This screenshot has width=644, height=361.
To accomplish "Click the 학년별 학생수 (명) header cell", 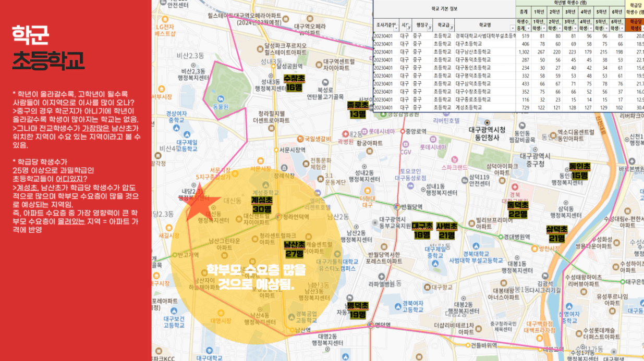I will pyautogui.click(x=570, y=3).
